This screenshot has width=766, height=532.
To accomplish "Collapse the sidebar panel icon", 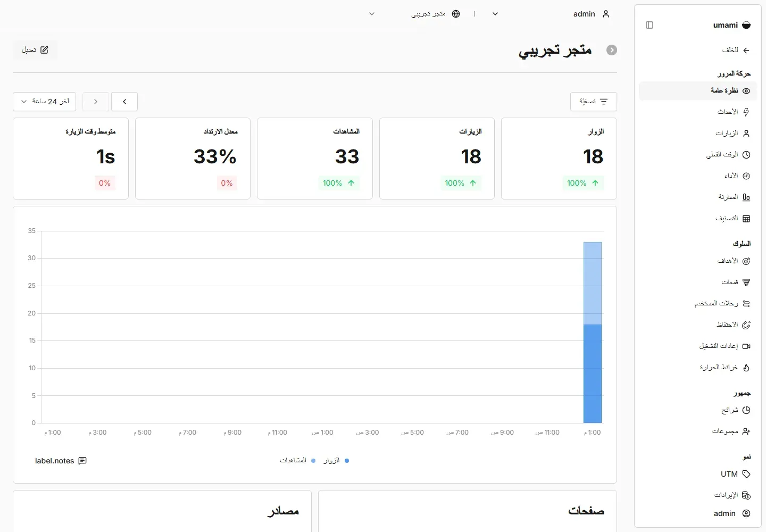I will (650, 25).
